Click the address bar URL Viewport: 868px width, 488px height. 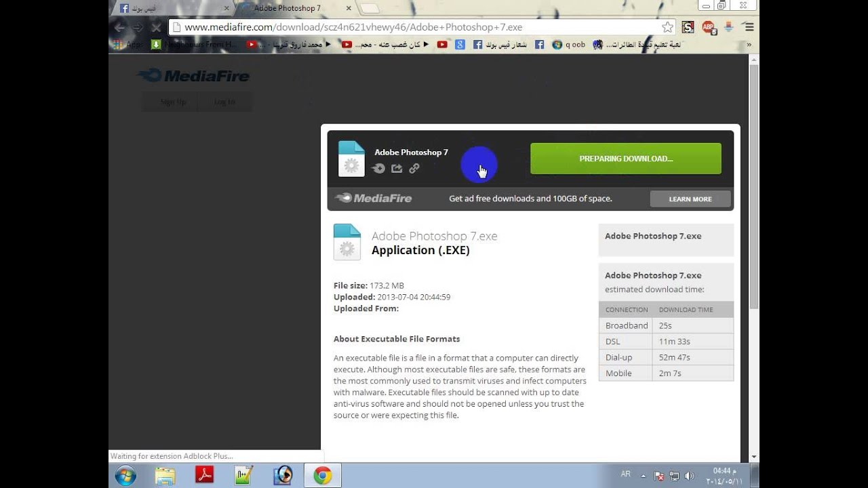(x=353, y=27)
